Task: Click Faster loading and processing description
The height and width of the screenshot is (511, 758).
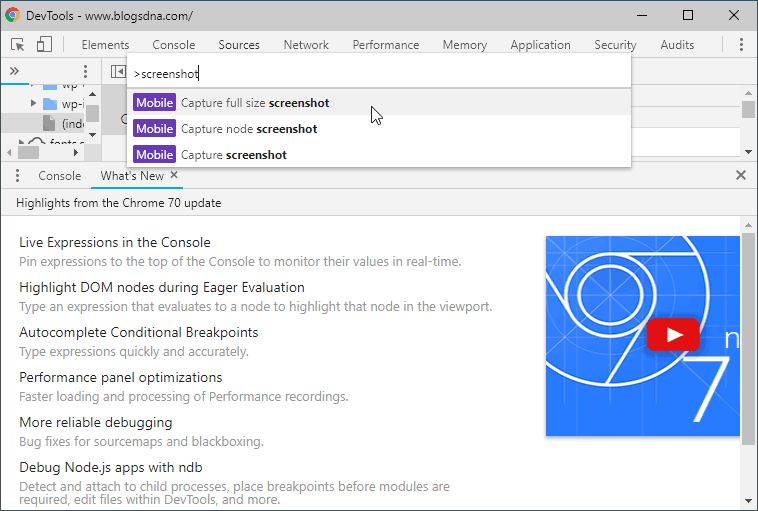Action: (x=184, y=396)
